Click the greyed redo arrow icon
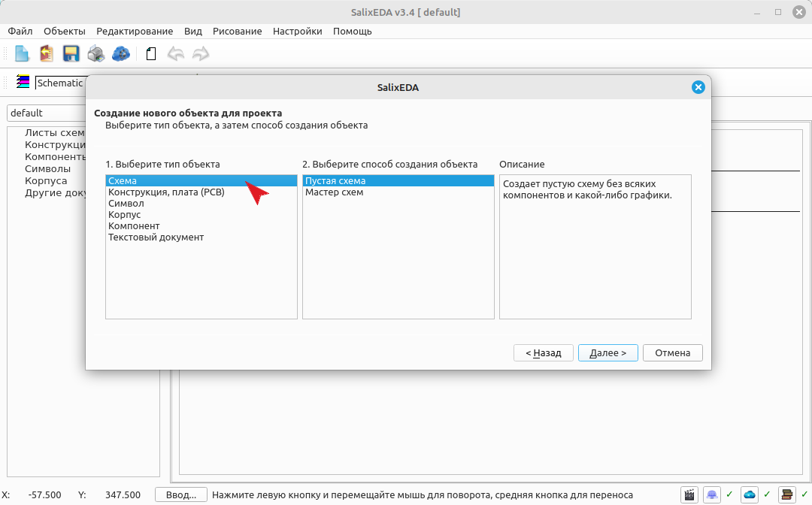812x505 pixels. tap(201, 54)
